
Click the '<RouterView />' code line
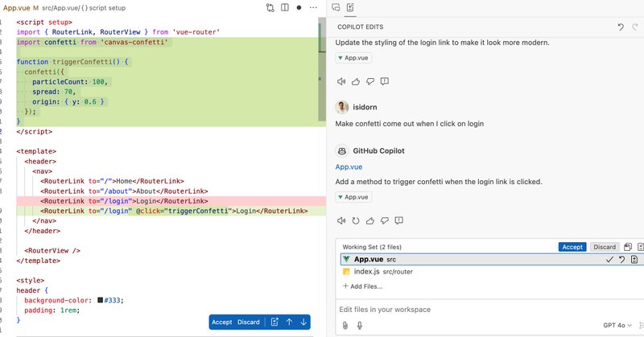(x=52, y=250)
